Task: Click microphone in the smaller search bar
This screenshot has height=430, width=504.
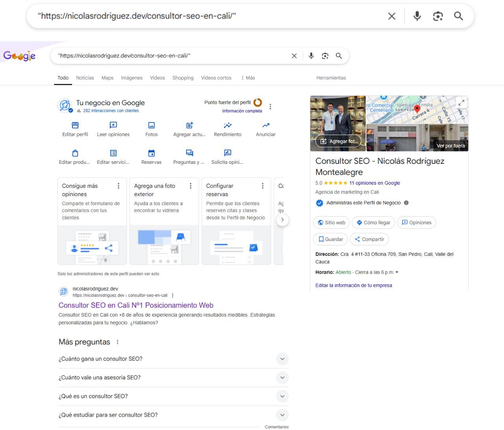Action: click(311, 56)
